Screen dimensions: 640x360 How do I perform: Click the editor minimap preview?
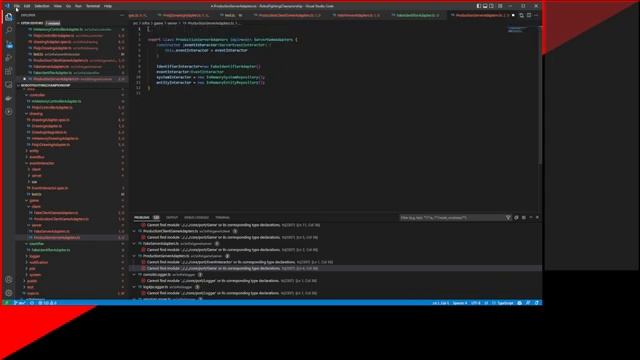pos(516,30)
